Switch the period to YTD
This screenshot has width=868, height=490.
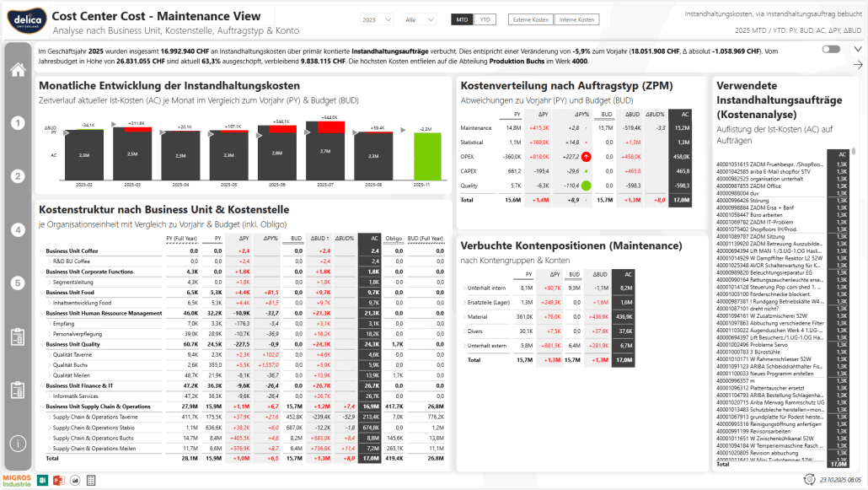(x=485, y=19)
